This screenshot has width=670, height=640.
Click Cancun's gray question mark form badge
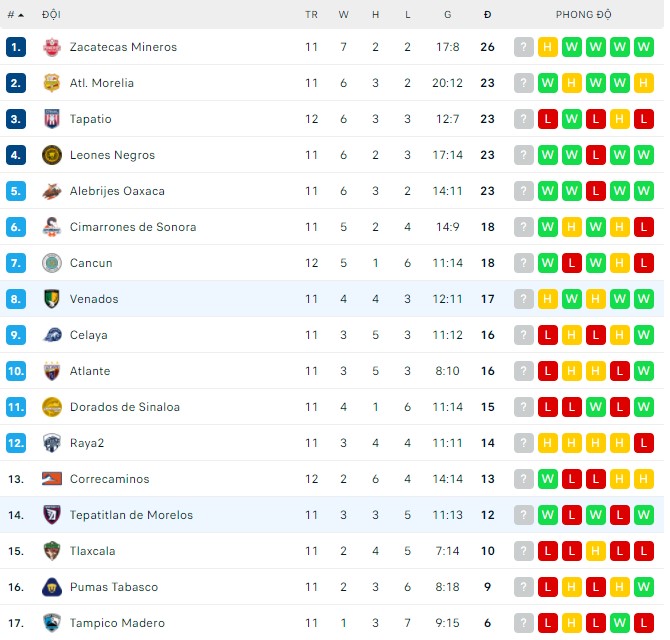point(524,263)
